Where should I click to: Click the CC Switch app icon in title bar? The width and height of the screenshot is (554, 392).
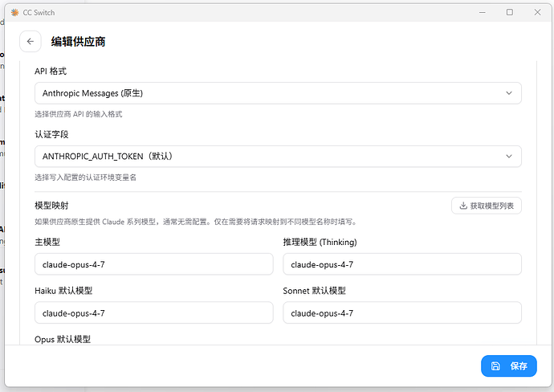click(x=14, y=12)
